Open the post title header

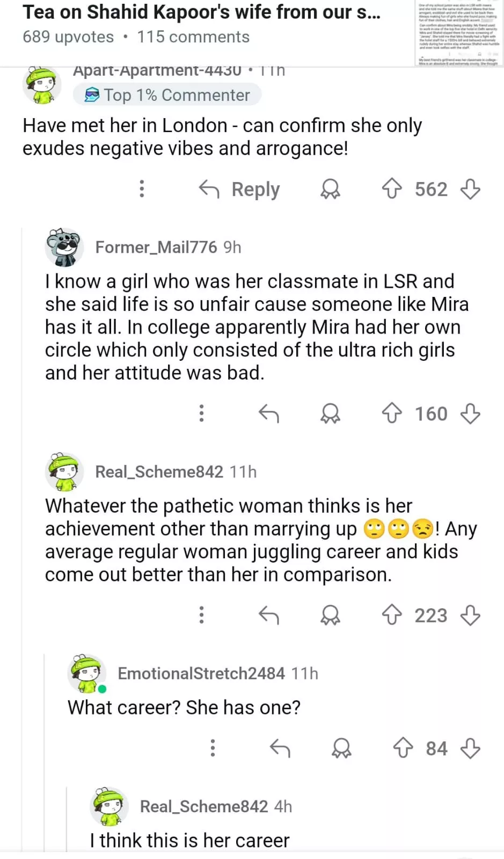click(x=202, y=12)
